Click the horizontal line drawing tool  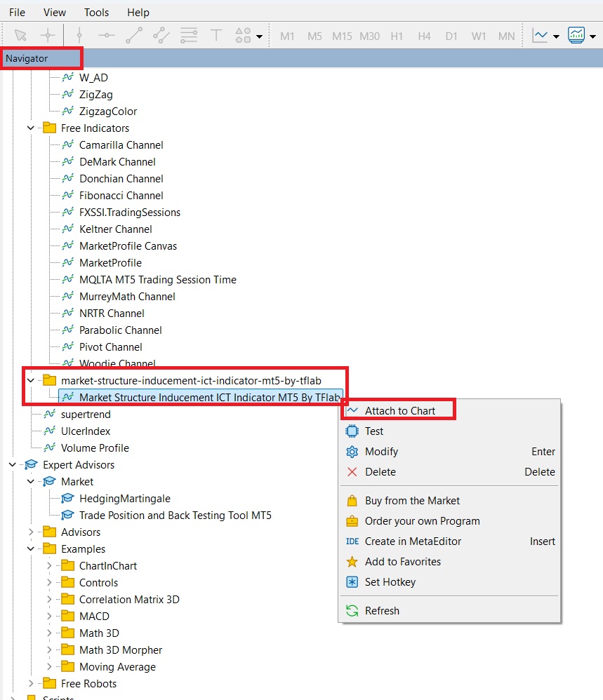[107, 35]
